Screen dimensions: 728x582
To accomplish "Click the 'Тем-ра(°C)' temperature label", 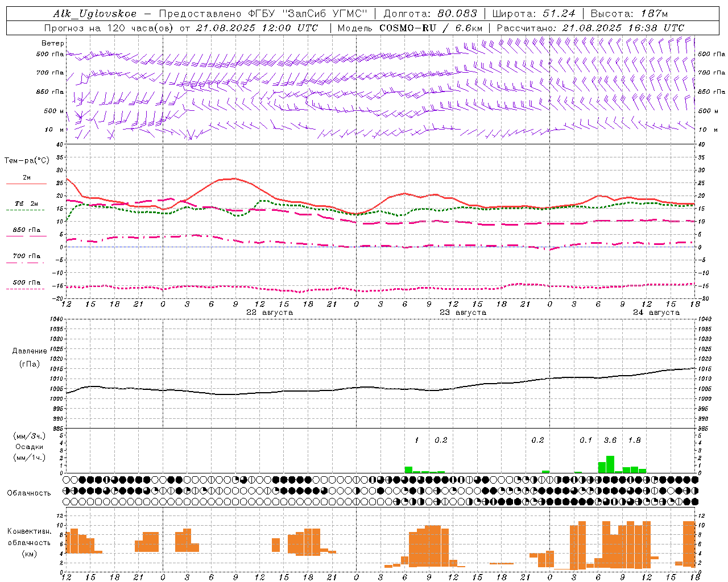I will coord(27,161).
